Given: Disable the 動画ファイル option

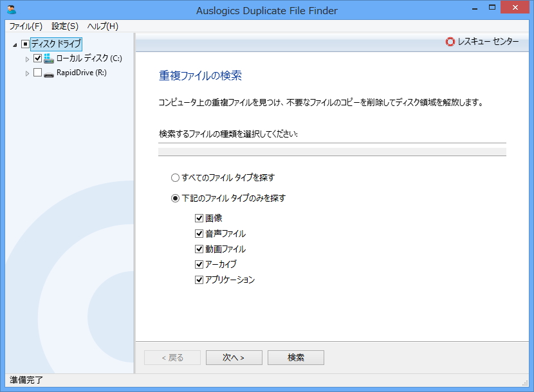Looking at the screenshot, I should [198, 249].
